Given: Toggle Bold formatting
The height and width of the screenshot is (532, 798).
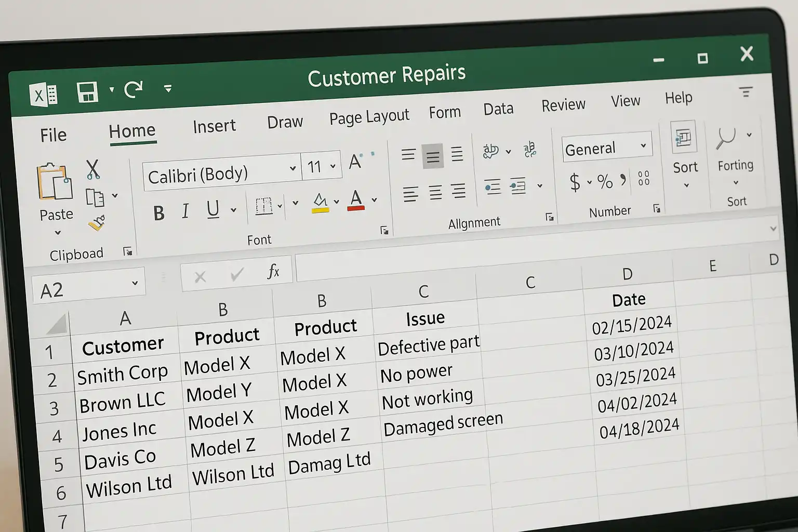Looking at the screenshot, I should [x=159, y=213].
